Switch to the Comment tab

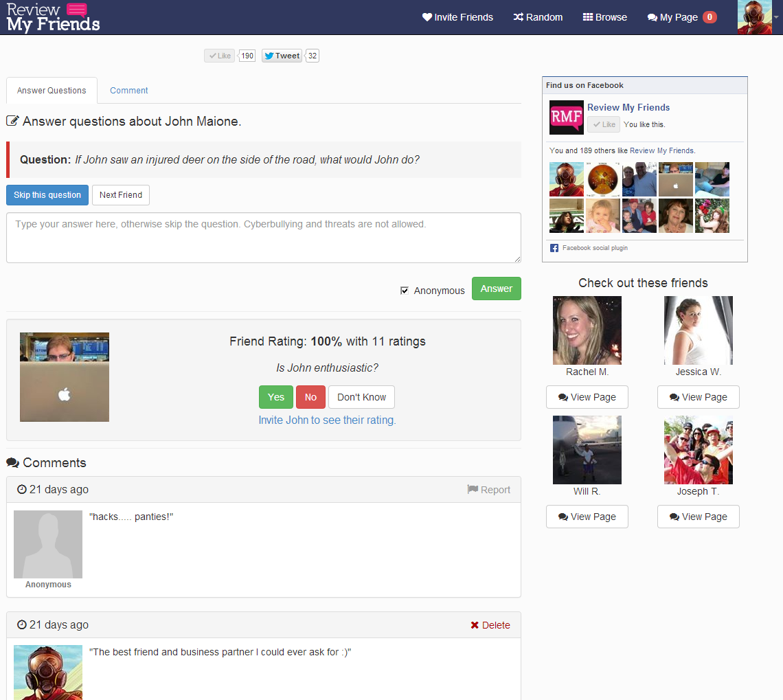tap(129, 91)
